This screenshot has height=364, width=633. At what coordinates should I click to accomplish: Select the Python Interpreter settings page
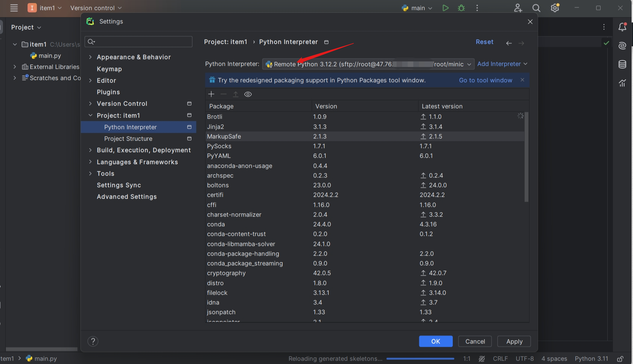(x=139, y=127)
